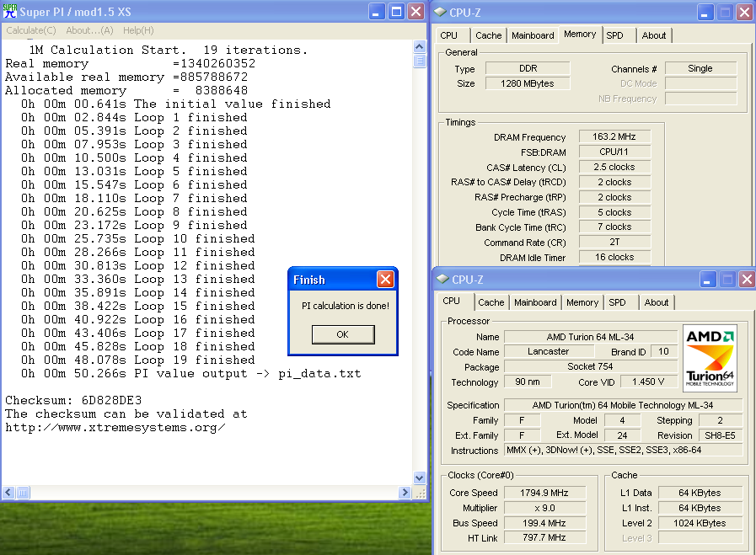Viewport: 756px width, 555px height.
Task: Open Cache tab in bottom CPU-Z
Action: pyautogui.click(x=491, y=302)
